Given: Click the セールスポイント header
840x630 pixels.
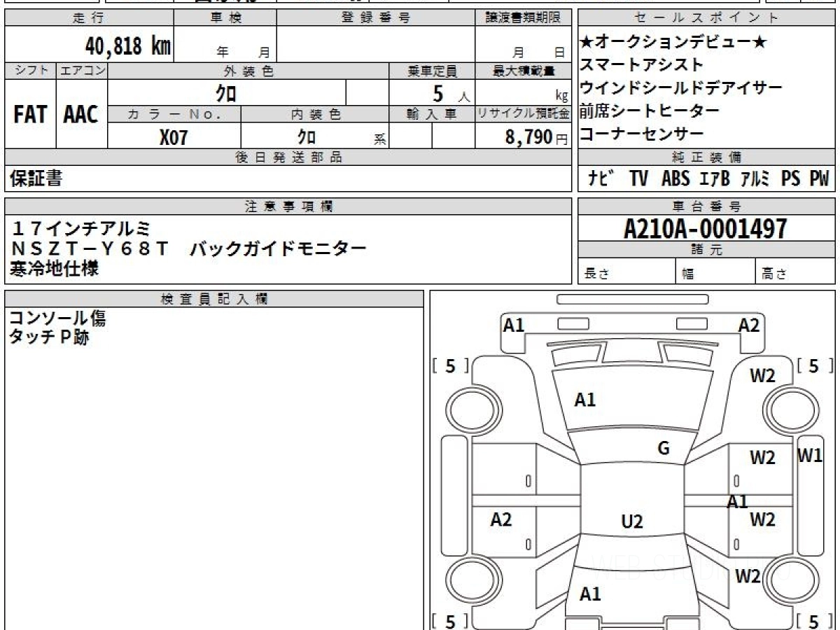Looking at the screenshot, I should pyautogui.click(x=707, y=18).
